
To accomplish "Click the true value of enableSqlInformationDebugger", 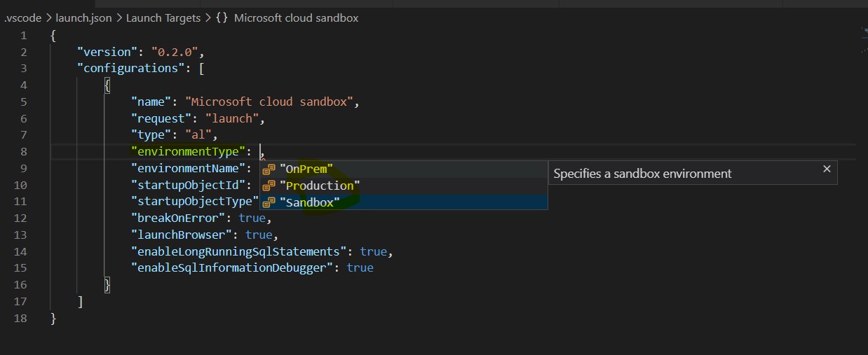I will (x=360, y=267).
